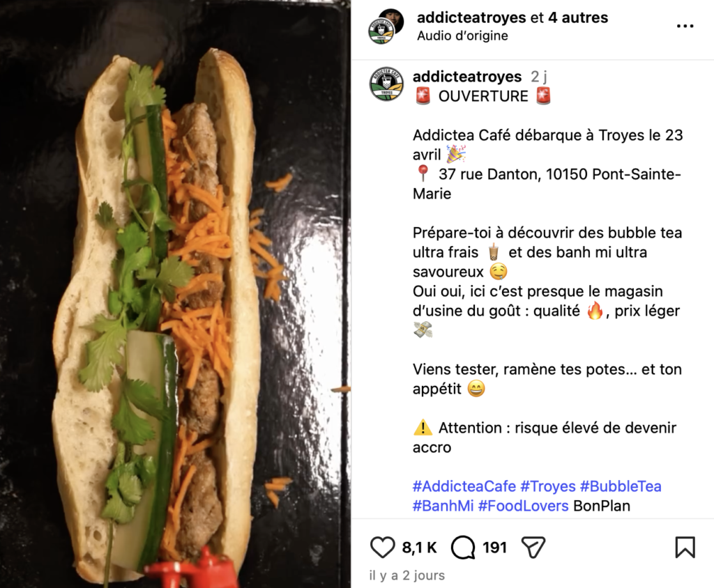Screen dimensions: 714x588
Task: Show the '4 autres' collaborators list
Action: pyautogui.click(x=578, y=17)
